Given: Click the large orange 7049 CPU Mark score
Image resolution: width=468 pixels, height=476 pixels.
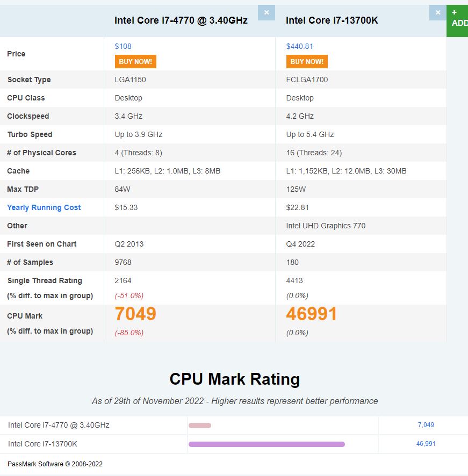Looking at the screenshot, I should coord(135,314).
